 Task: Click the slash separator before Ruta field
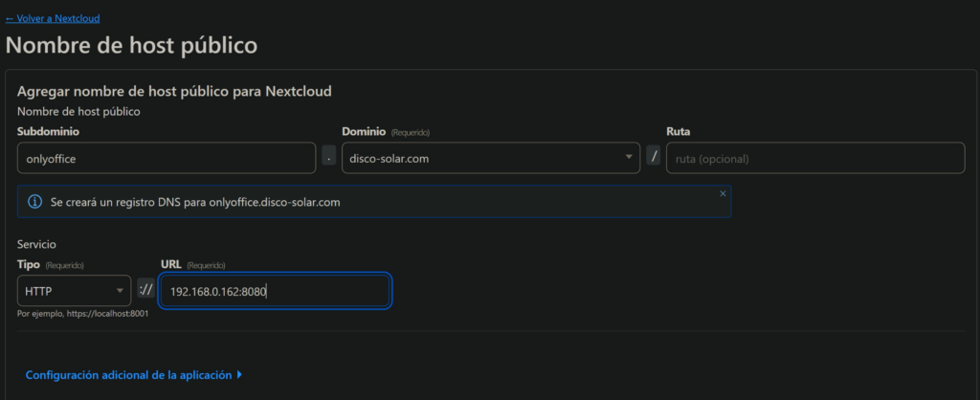pos(653,155)
